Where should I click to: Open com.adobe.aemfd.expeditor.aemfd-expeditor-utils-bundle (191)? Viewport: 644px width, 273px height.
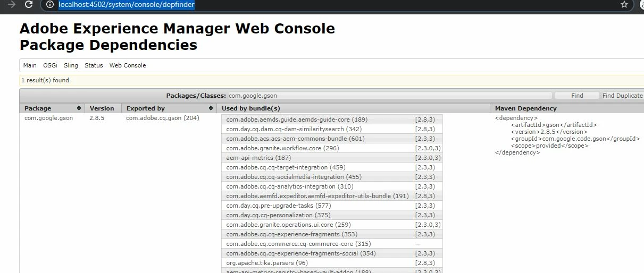pyautogui.click(x=317, y=196)
